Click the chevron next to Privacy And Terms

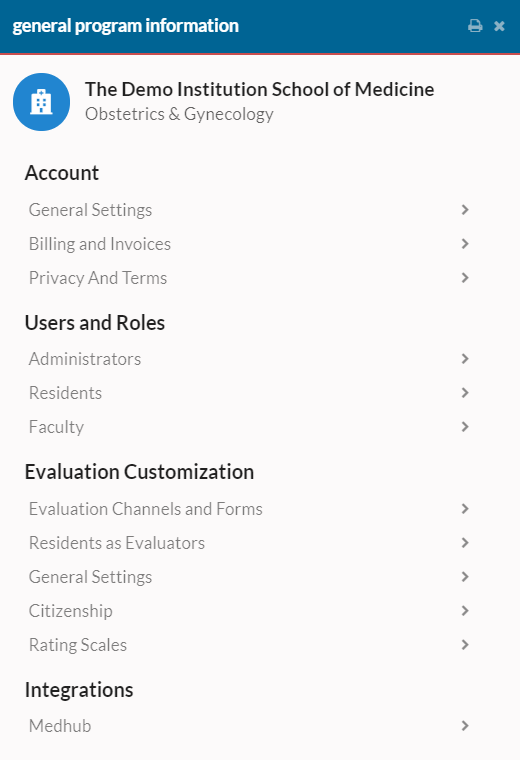pos(465,278)
